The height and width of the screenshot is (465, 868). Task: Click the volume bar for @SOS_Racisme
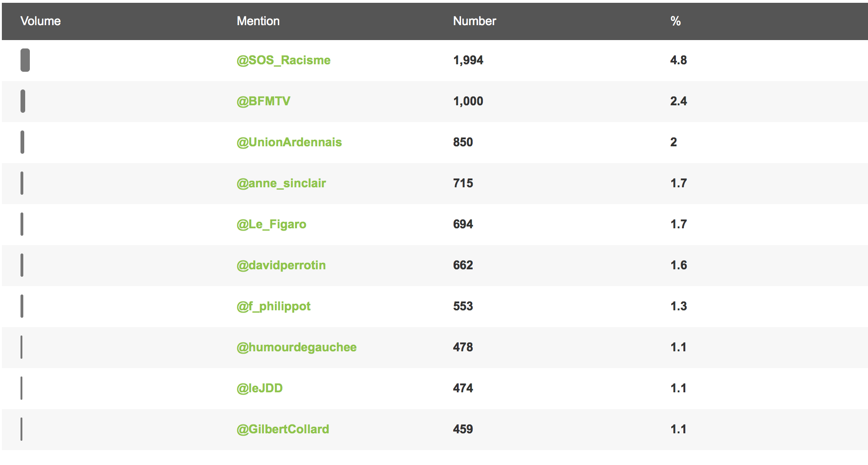coord(25,60)
